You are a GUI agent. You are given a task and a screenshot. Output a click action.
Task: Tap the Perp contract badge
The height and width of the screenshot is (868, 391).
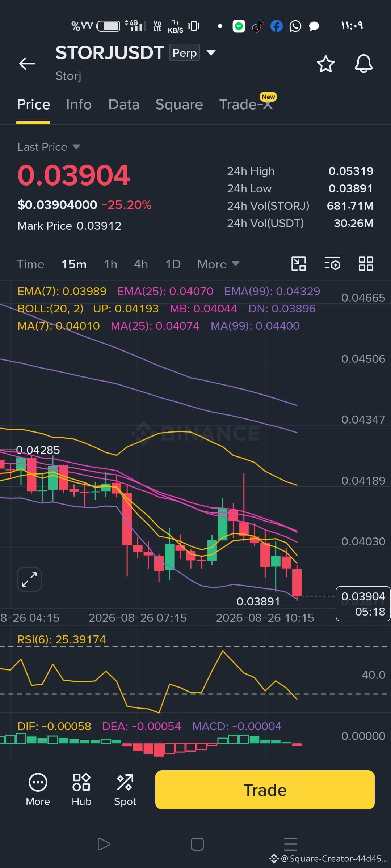(184, 53)
